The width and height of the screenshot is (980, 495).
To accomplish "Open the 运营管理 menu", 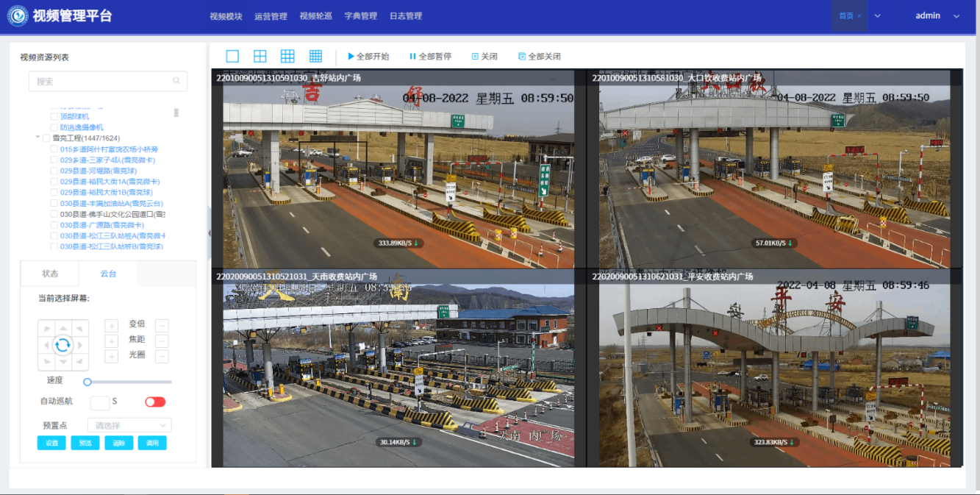I will pyautogui.click(x=271, y=16).
